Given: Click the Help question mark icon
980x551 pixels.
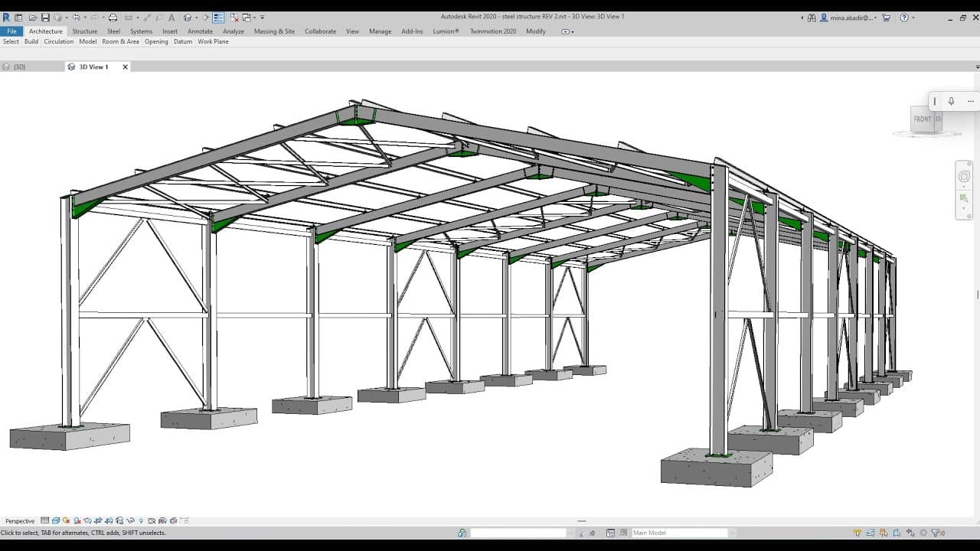Looking at the screenshot, I should [904, 18].
